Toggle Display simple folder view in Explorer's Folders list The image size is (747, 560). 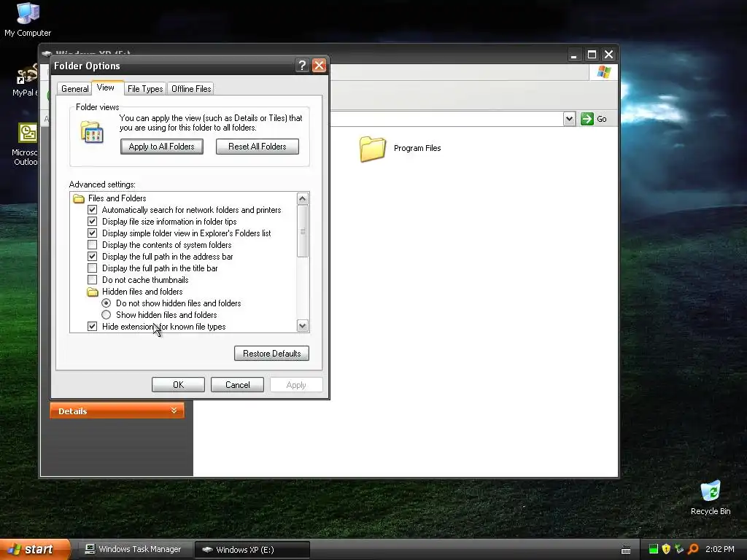click(93, 233)
